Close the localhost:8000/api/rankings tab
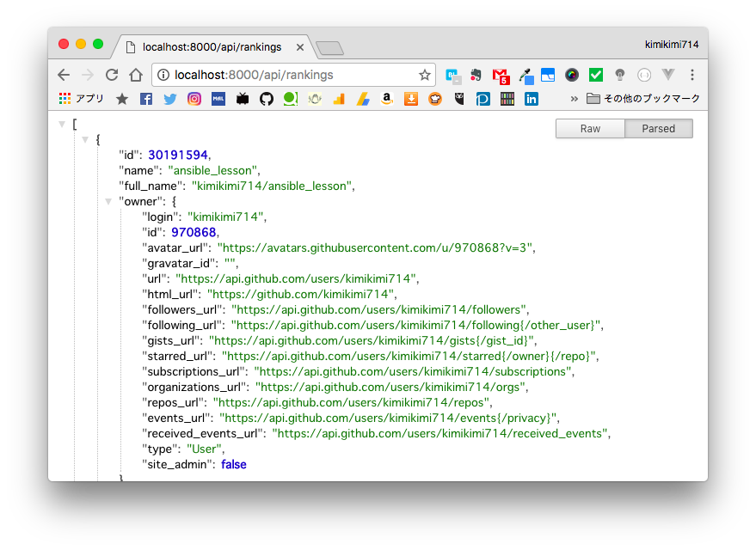The image size is (756, 550). coord(300,47)
